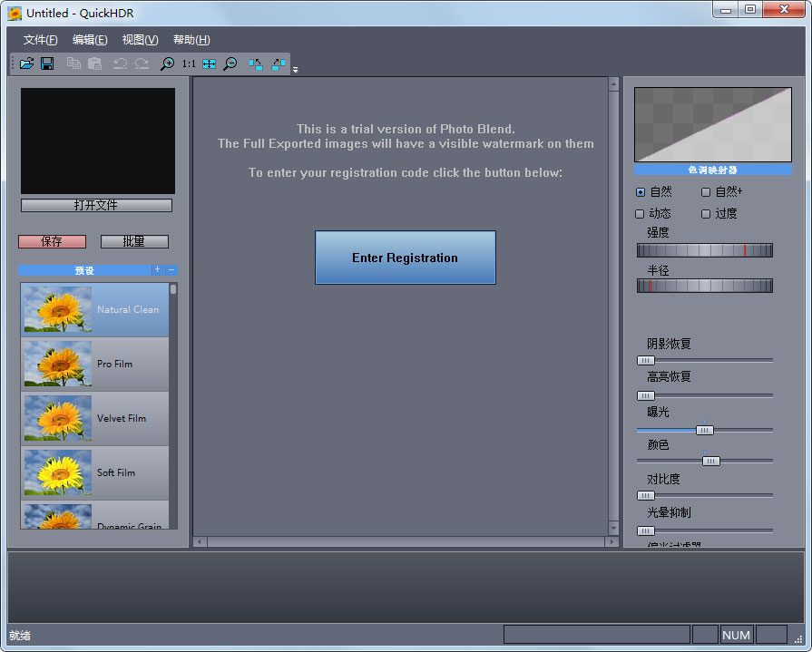Viewport: 812px width, 652px height.
Task: Open the 视图(V) menu
Action: (x=140, y=40)
